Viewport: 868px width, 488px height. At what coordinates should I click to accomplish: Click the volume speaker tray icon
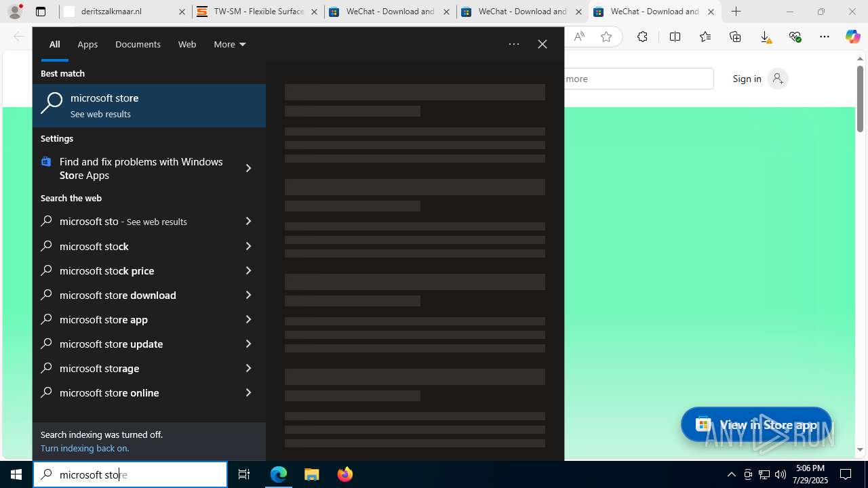coord(781,474)
